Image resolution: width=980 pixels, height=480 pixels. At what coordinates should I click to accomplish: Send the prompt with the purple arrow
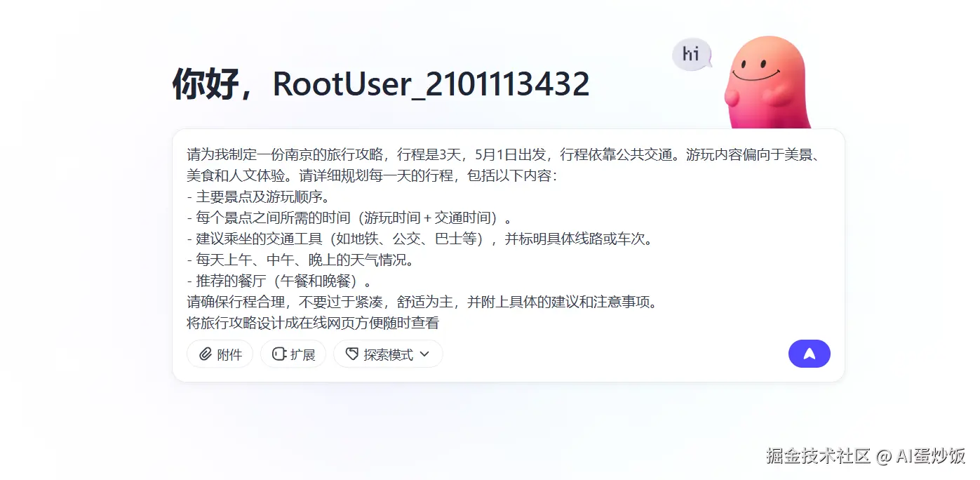tap(809, 354)
